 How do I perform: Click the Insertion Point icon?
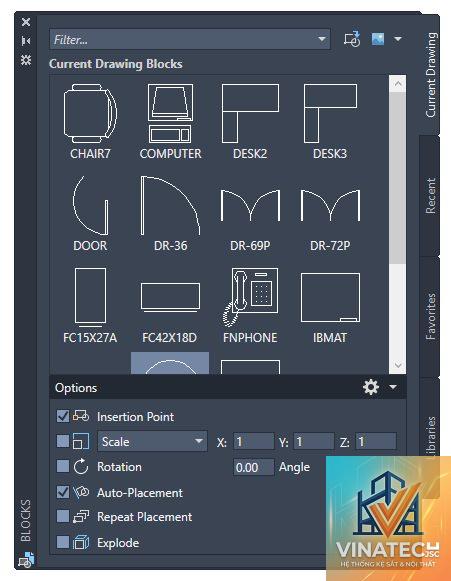pyautogui.click(x=81, y=416)
